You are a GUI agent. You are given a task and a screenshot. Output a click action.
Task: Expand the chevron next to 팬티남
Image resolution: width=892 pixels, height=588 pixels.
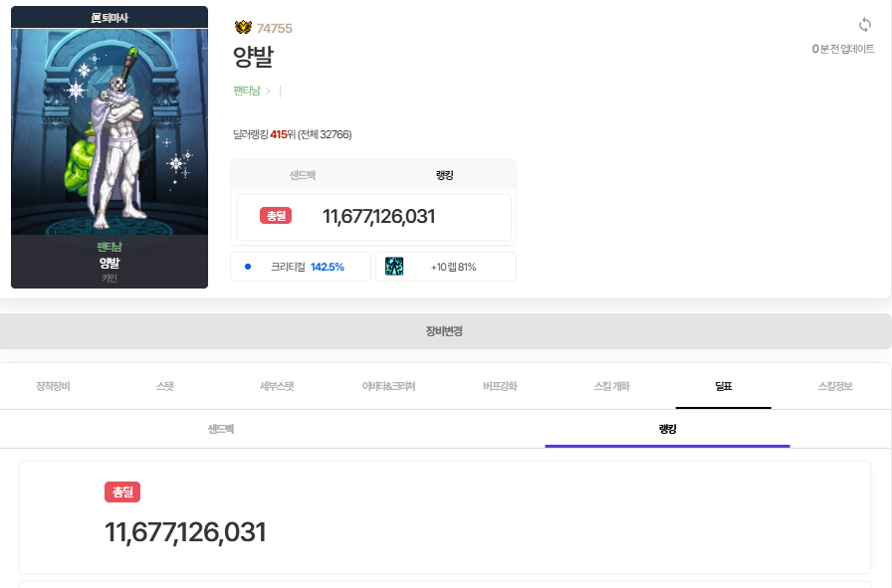(x=268, y=92)
